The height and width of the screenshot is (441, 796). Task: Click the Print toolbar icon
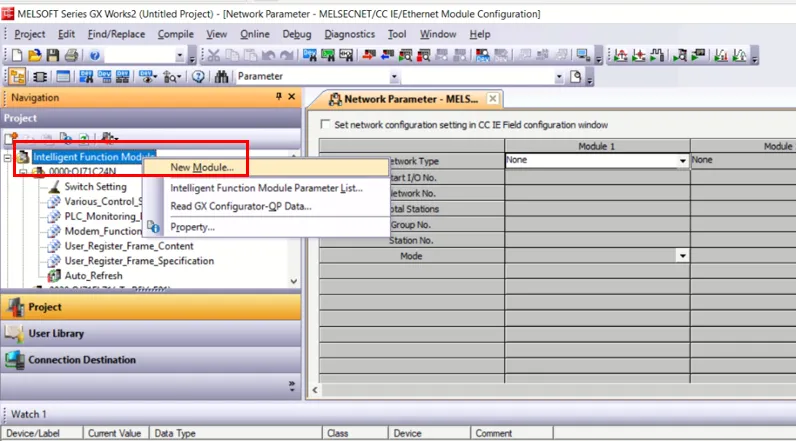pos(72,55)
